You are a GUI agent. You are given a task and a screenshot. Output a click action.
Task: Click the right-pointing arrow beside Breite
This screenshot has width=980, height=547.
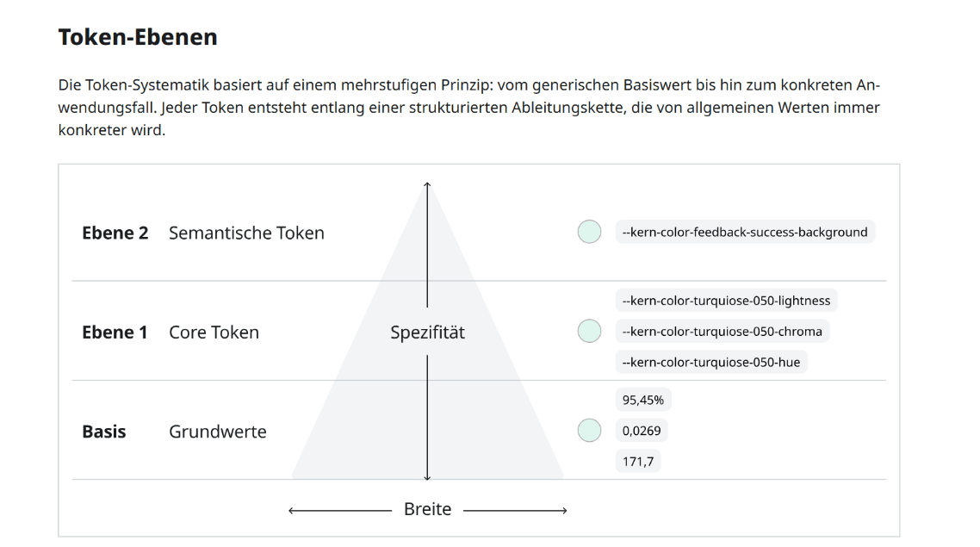(x=515, y=511)
